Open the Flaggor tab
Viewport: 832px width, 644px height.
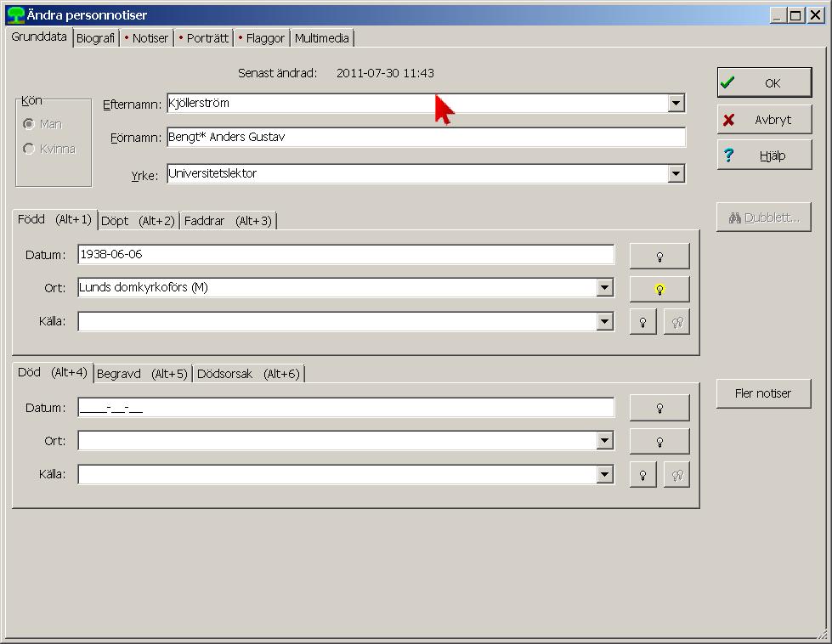[262, 38]
